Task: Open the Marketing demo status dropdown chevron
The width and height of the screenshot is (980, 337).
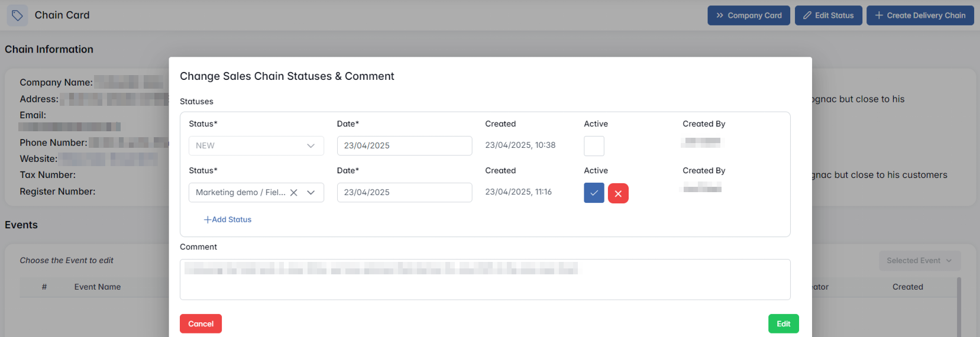Action: (311, 193)
